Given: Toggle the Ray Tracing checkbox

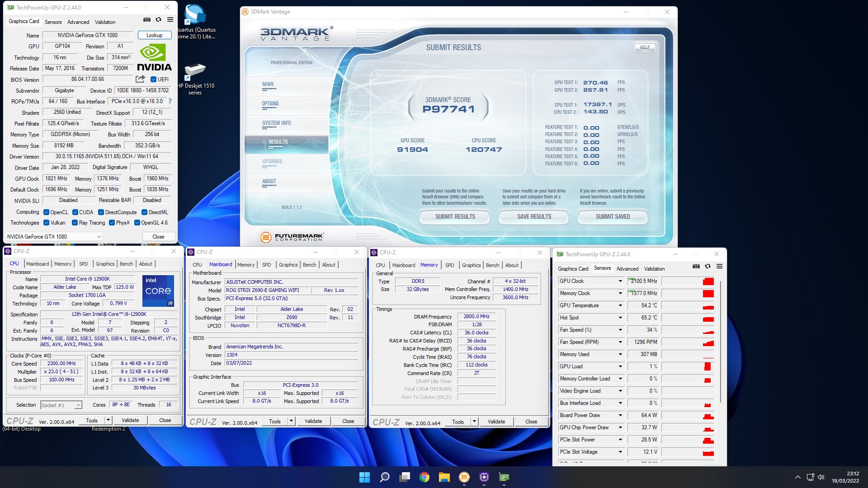Looking at the screenshot, I should [75, 223].
